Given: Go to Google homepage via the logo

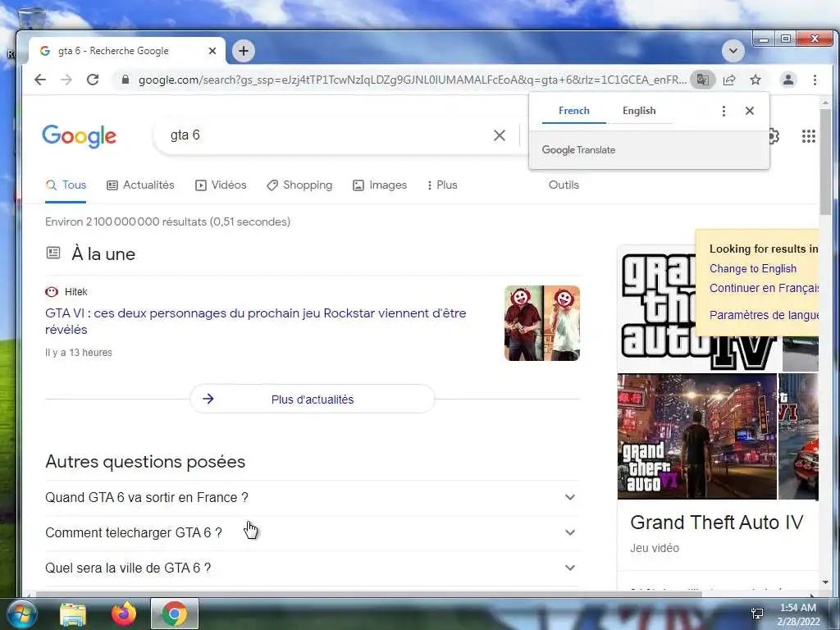Looking at the screenshot, I should [x=80, y=136].
